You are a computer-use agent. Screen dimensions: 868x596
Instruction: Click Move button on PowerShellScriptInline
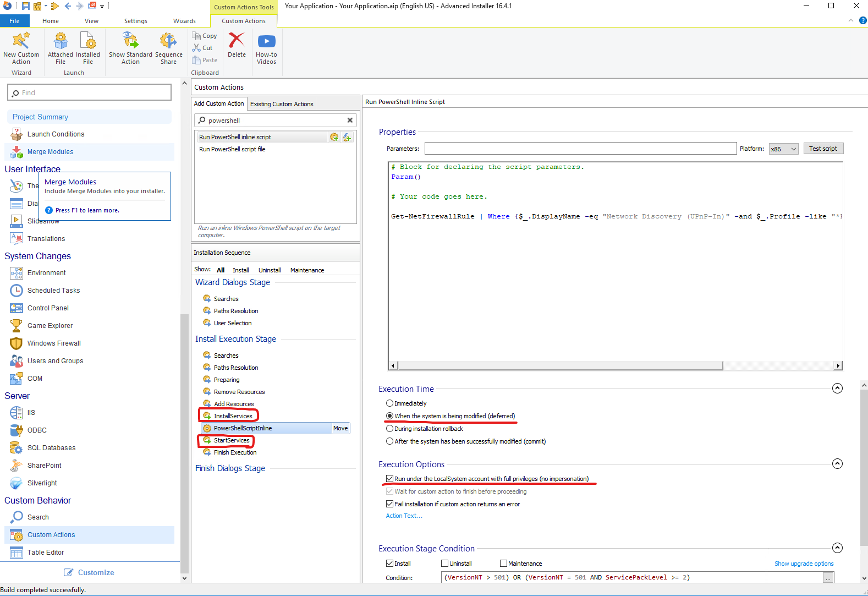(340, 428)
